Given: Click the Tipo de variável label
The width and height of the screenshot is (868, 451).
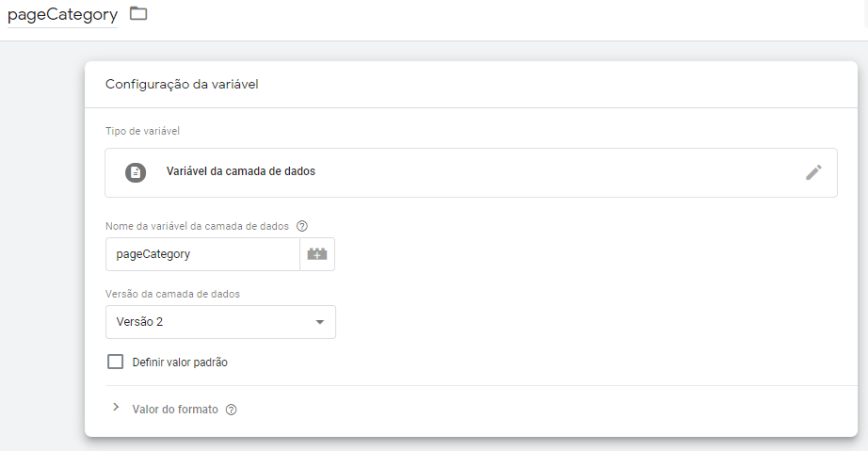Looking at the screenshot, I should tap(142, 131).
